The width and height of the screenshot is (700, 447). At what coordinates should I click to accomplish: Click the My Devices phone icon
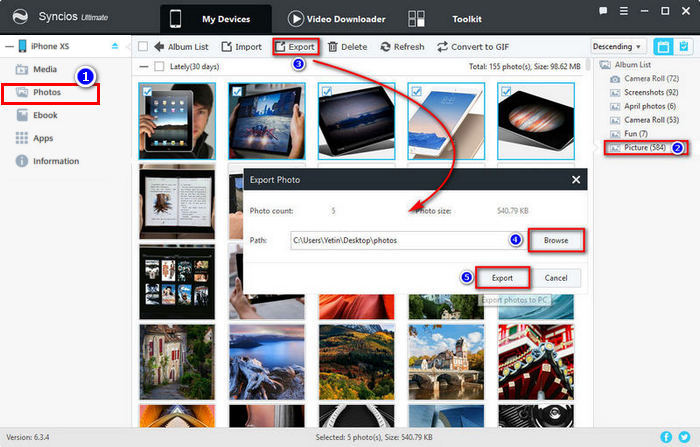pos(175,19)
